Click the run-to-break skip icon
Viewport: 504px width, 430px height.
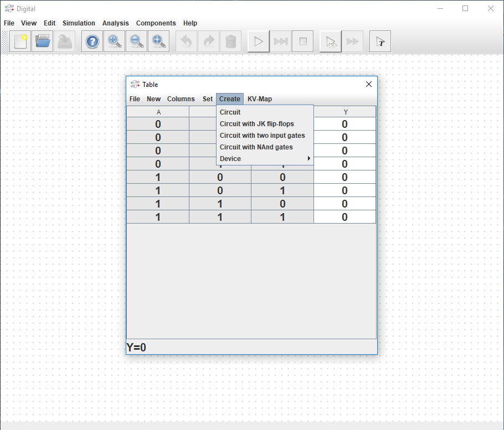click(x=281, y=42)
